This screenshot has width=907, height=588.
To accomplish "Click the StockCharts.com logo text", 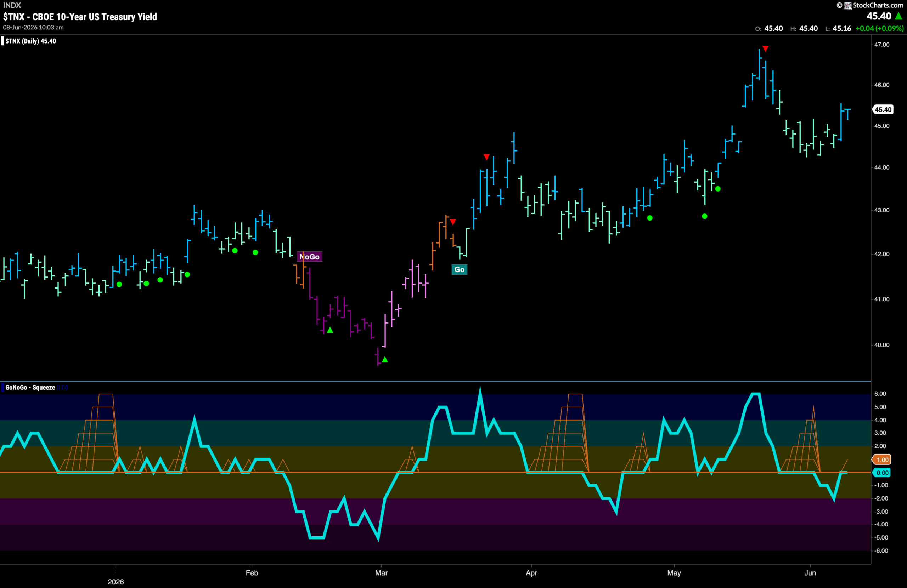I will (x=878, y=5).
